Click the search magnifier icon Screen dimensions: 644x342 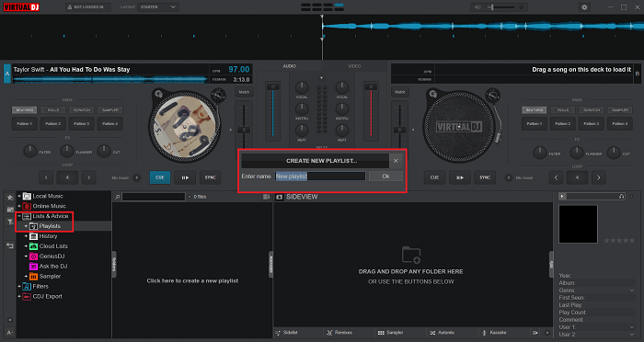point(118,197)
